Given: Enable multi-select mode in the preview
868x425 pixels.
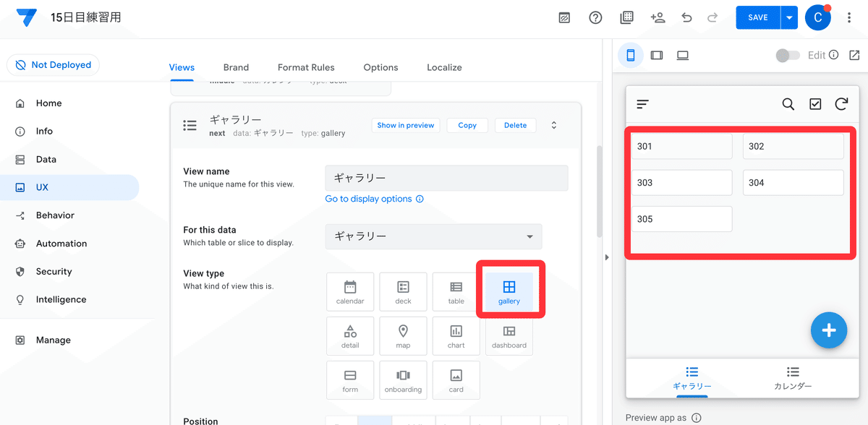Looking at the screenshot, I should point(814,103).
